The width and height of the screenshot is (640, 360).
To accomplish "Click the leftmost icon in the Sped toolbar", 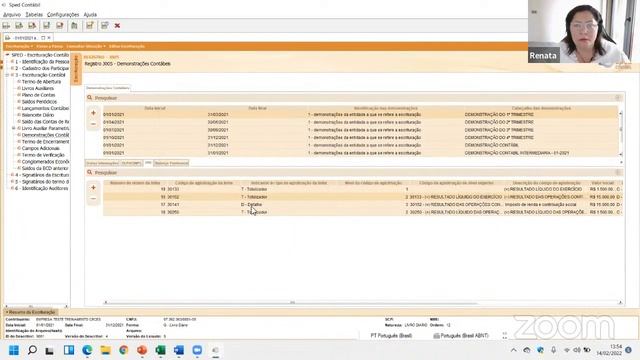I will point(6,26).
